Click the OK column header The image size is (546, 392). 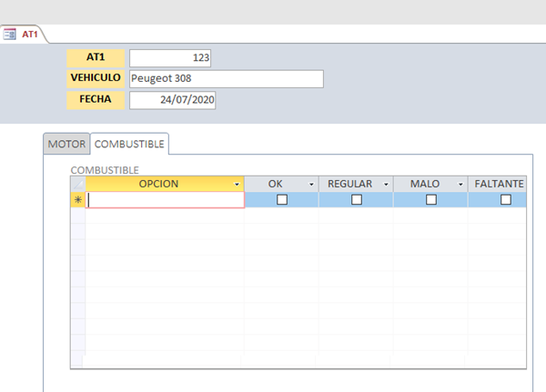(x=281, y=184)
